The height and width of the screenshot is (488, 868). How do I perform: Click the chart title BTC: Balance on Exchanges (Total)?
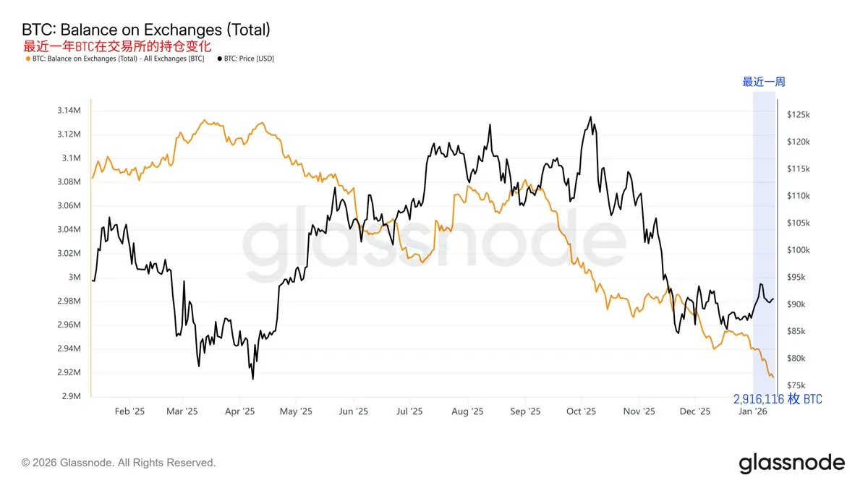point(146,30)
